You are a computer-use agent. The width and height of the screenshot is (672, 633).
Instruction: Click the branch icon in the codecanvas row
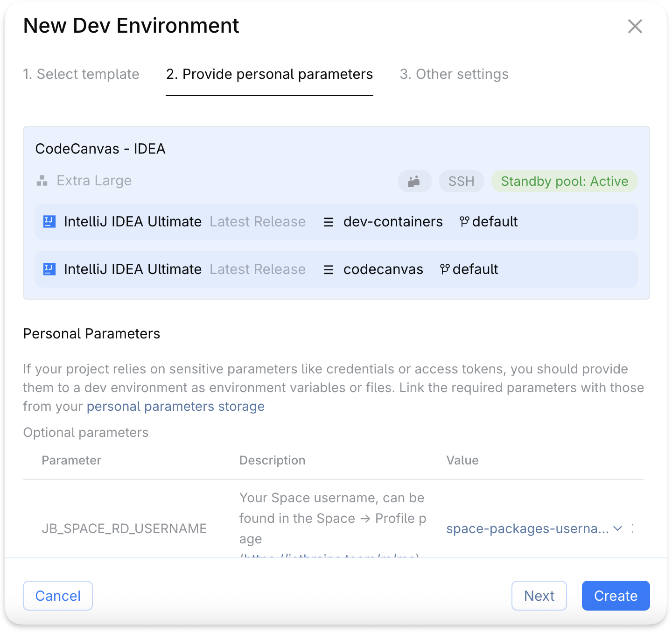click(445, 269)
